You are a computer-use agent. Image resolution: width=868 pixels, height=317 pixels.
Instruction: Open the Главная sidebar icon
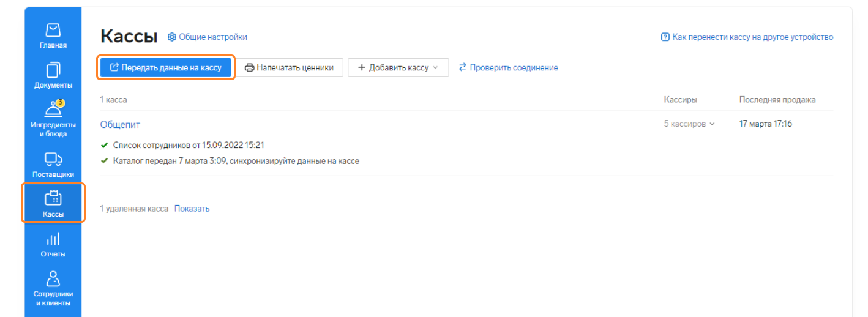pyautogui.click(x=53, y=30)
